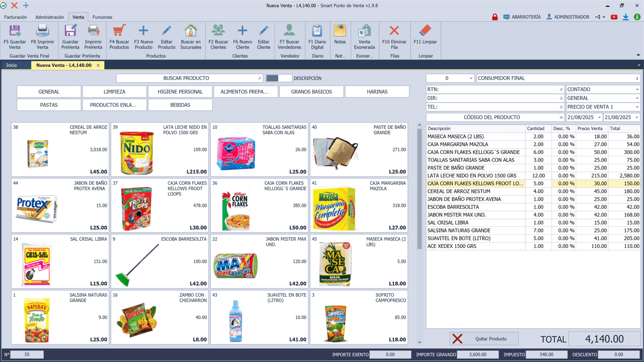Open F4 Buscar Productos shopping cart
This screenshot has width=644, height=362.
tap(119, 37)
